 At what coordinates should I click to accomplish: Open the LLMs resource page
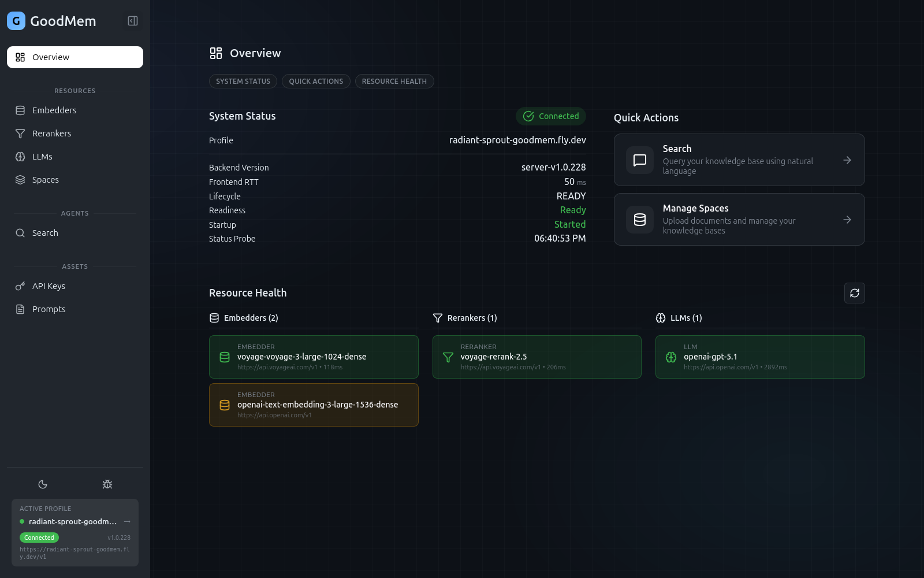coord(42,156)
